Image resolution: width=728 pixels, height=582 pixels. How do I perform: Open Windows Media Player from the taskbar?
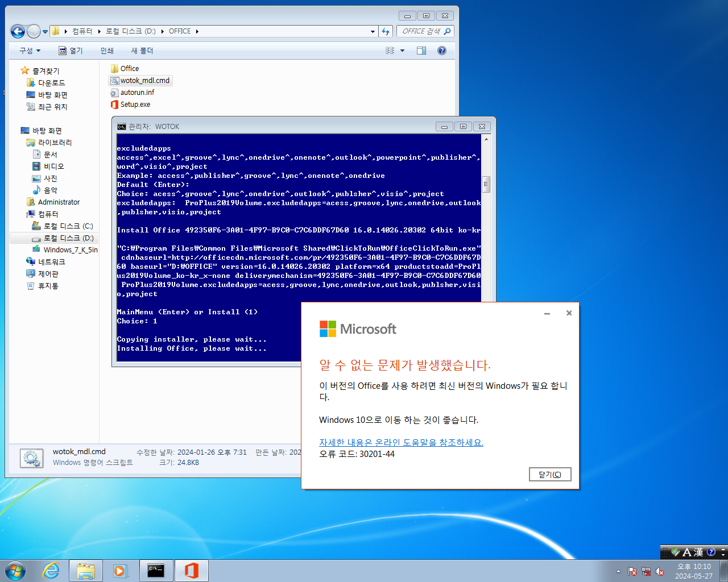pos(120,571)
